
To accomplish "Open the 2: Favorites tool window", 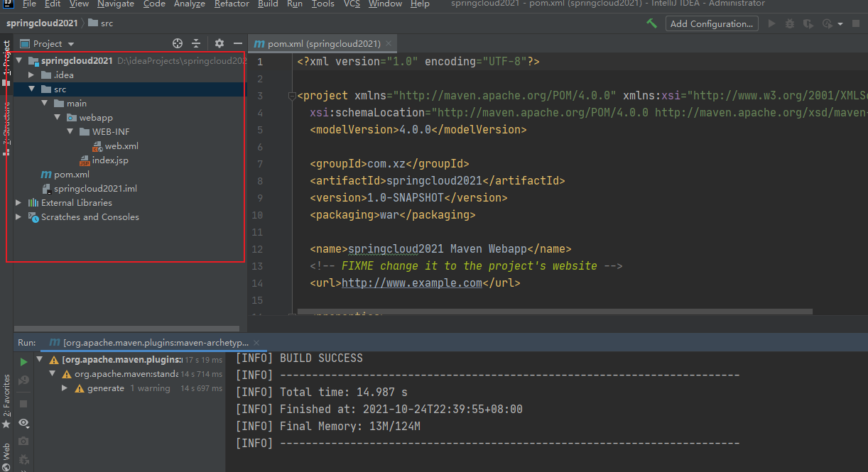I will point(6,395).
